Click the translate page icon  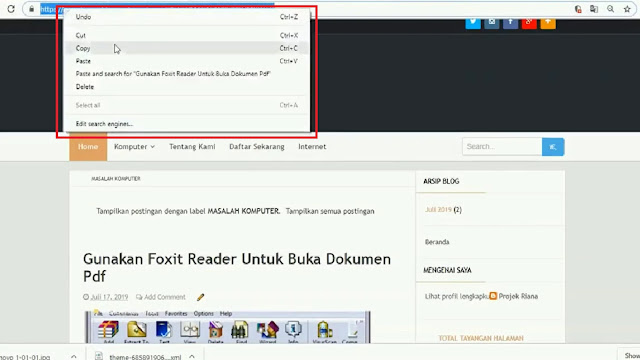point(594,9)
